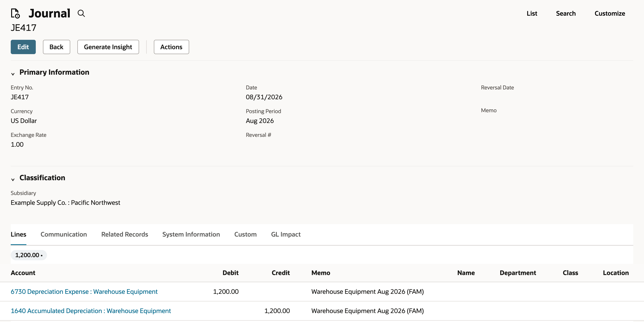Click the subsidiary value Example Supply Co.
Screen dimensions: 644x322
pos(66,203)
